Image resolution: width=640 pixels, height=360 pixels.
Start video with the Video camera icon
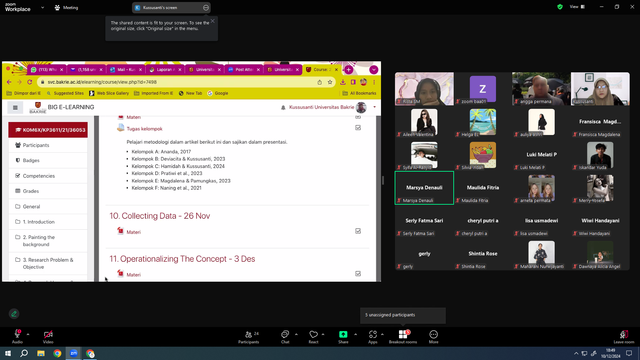click(x=48, y=334)
